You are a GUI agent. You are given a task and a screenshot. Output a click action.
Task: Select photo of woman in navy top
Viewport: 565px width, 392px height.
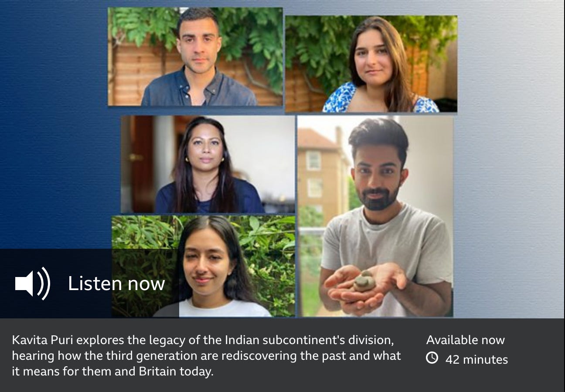coord(208,164)
